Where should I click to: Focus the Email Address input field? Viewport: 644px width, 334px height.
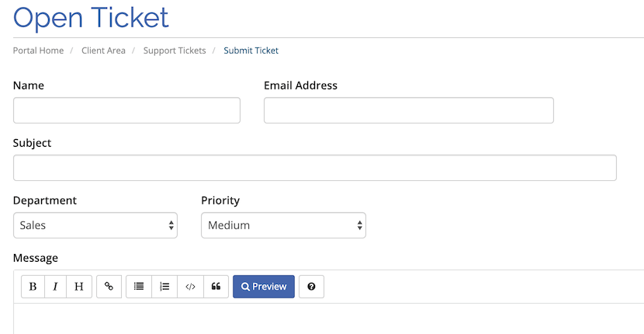pyautogui.click(x=409, y=110)
